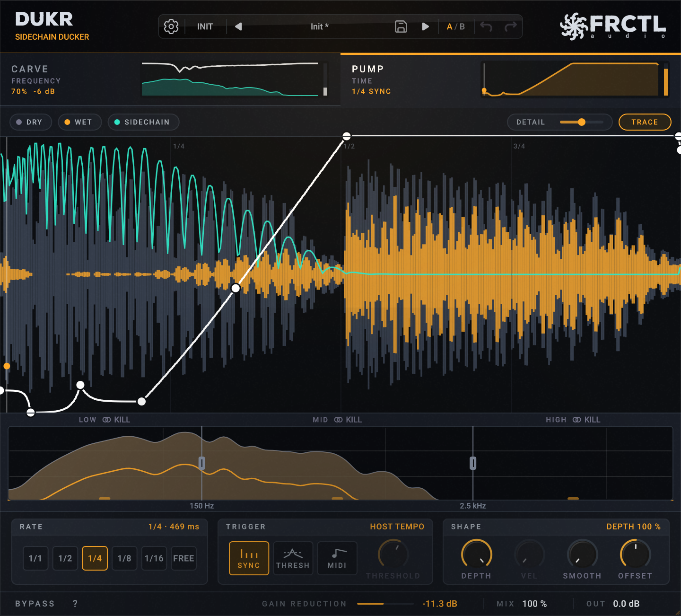Link the MID band icon
This screenshot has width=681, height=616.
point(339,420)
